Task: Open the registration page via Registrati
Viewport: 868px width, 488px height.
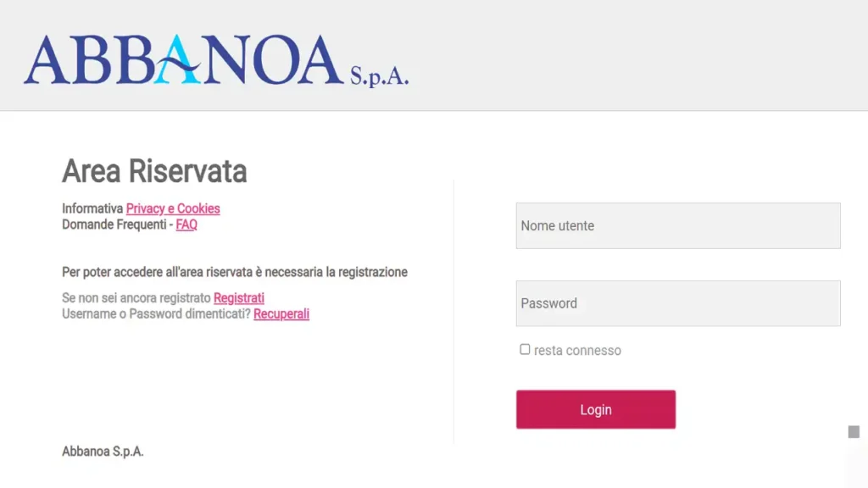Action: (x=238, y=297)
